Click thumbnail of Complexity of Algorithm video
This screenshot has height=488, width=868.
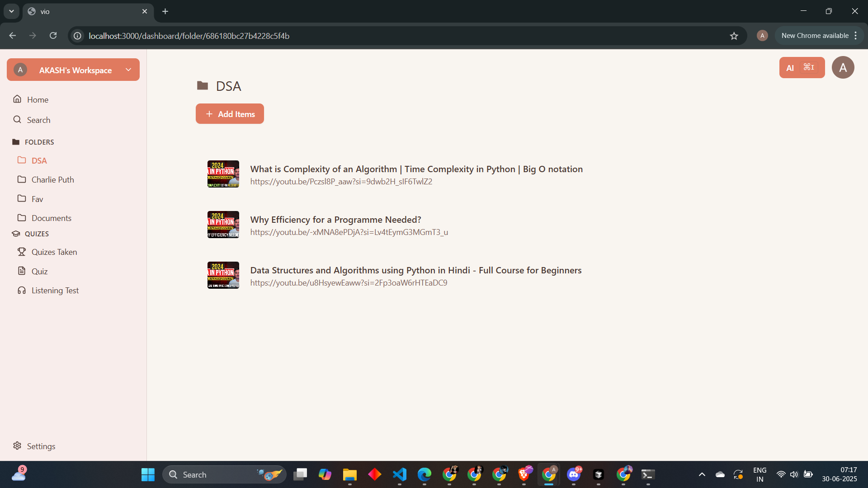click(223, 174)
